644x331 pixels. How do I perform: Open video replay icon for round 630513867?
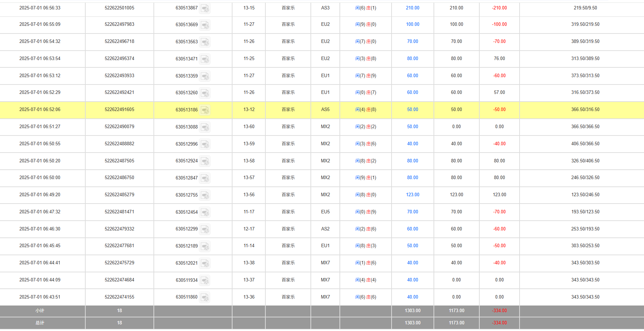(205, 8)
